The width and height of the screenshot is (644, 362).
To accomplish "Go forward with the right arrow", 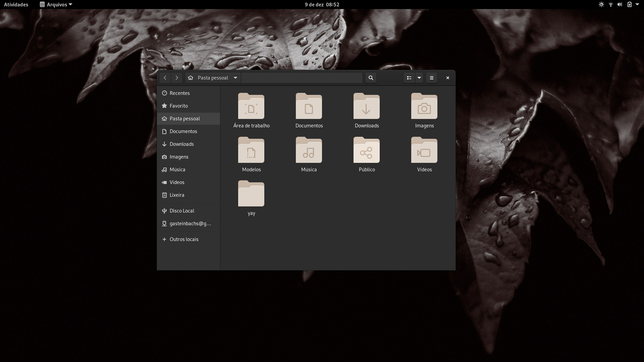I will [x=177, y=78].
